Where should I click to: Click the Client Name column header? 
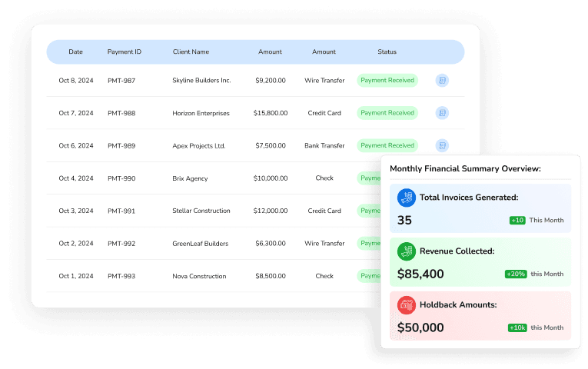click(191, 52)
